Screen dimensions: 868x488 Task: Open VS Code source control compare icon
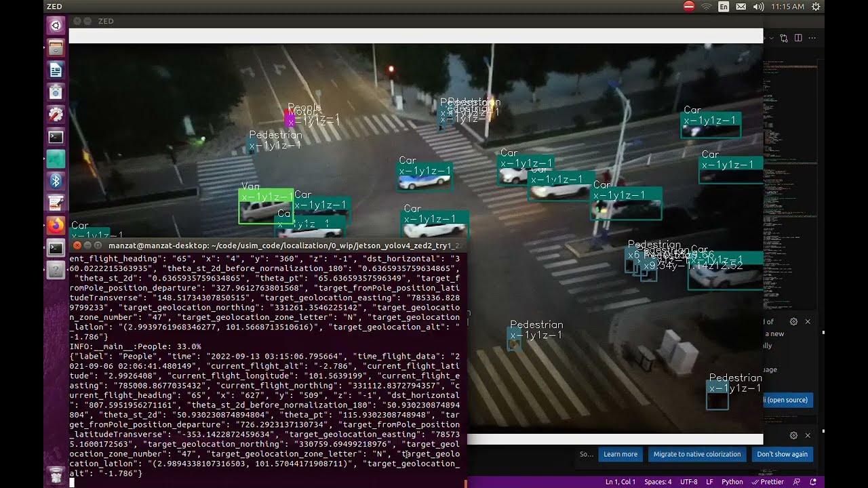785,39
